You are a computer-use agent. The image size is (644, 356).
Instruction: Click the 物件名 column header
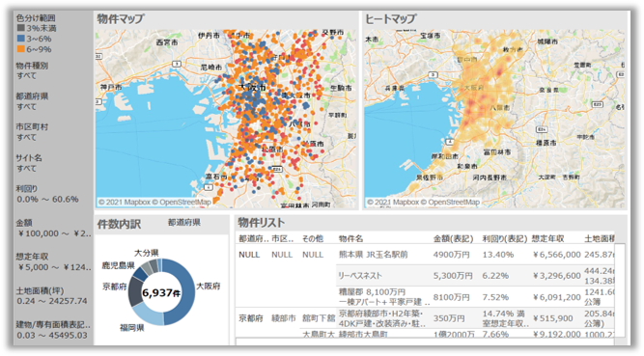pyautogui.click(x=350, y=238)
